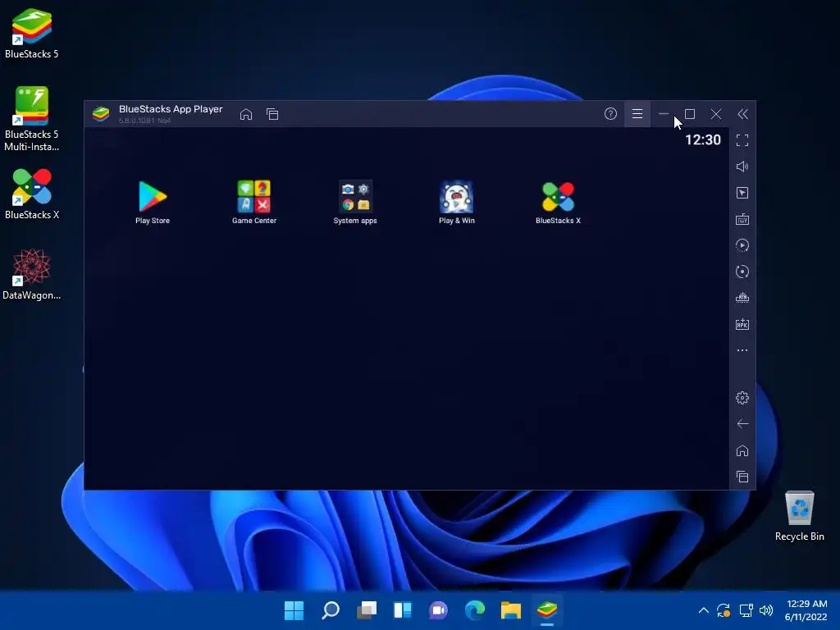840x630 pixels.
Task: Go to Android home from sidebar
Action: 742,450
